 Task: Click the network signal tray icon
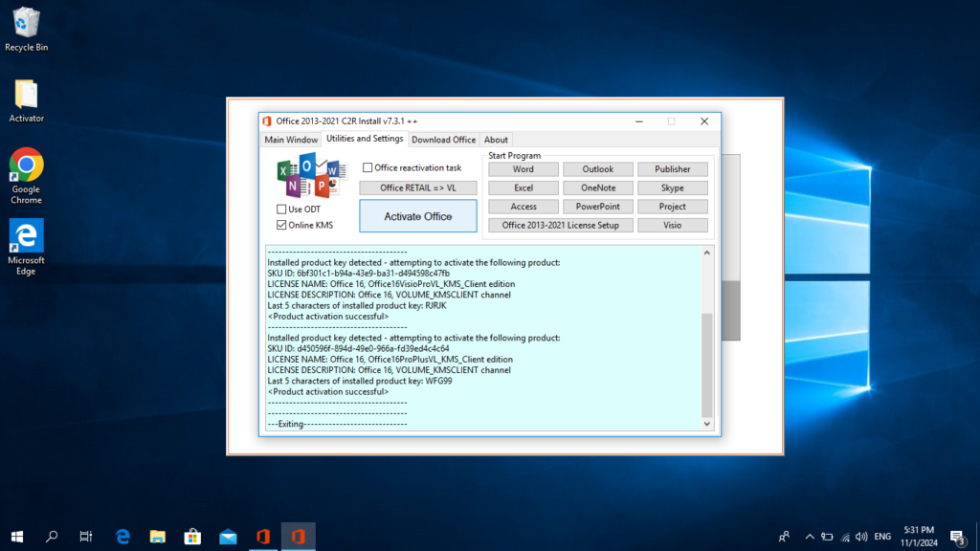click(846, 537)
